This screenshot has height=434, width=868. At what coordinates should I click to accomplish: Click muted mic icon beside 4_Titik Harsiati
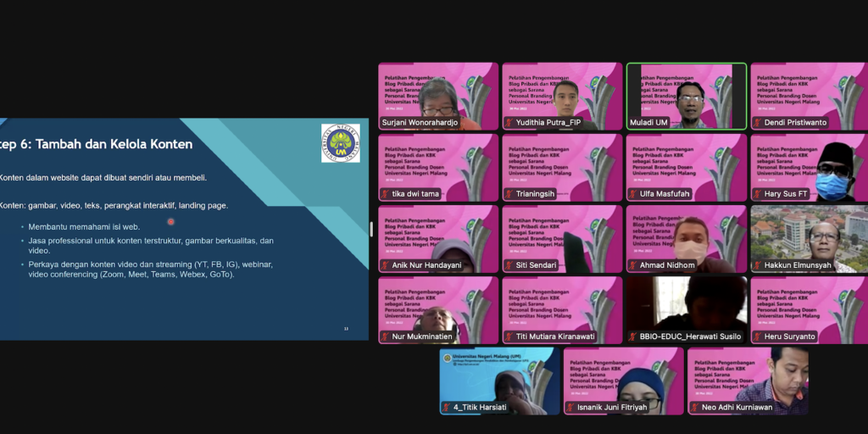[447, 408]
